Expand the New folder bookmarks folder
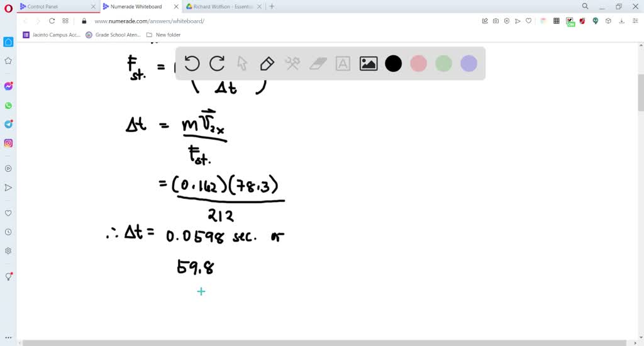Viewport: 644px width, 346px height. pos(164,35)
